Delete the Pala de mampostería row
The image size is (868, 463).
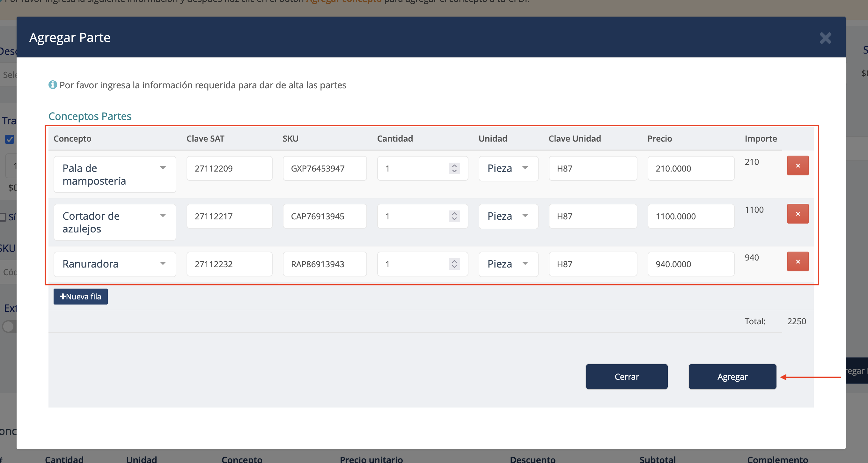point(798,165)
